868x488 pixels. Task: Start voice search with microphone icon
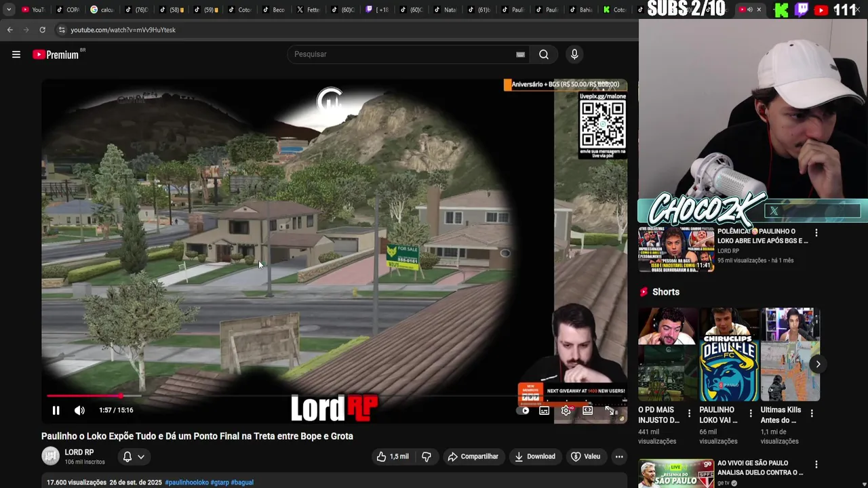pos(574,54)
